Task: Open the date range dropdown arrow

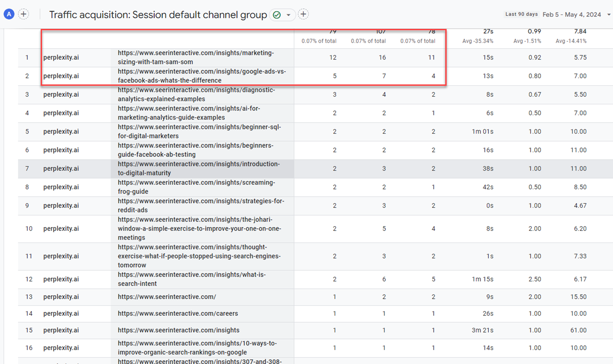Action: tap(608, 15)
